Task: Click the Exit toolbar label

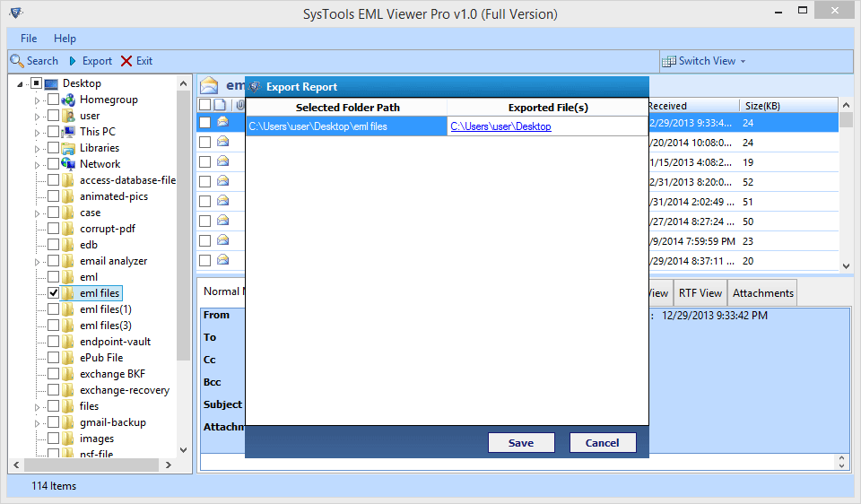Action: [144, 61]
